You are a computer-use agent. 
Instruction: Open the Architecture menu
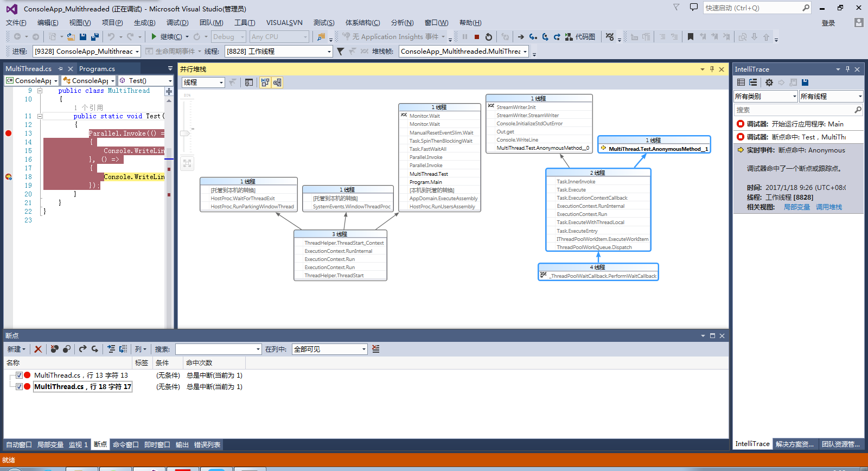362,23
